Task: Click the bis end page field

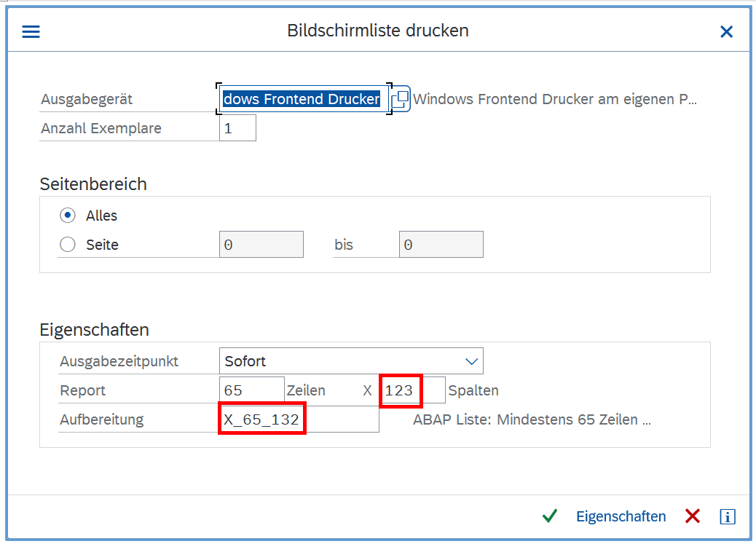Action: pyautogui.click(x=441, y=245)
